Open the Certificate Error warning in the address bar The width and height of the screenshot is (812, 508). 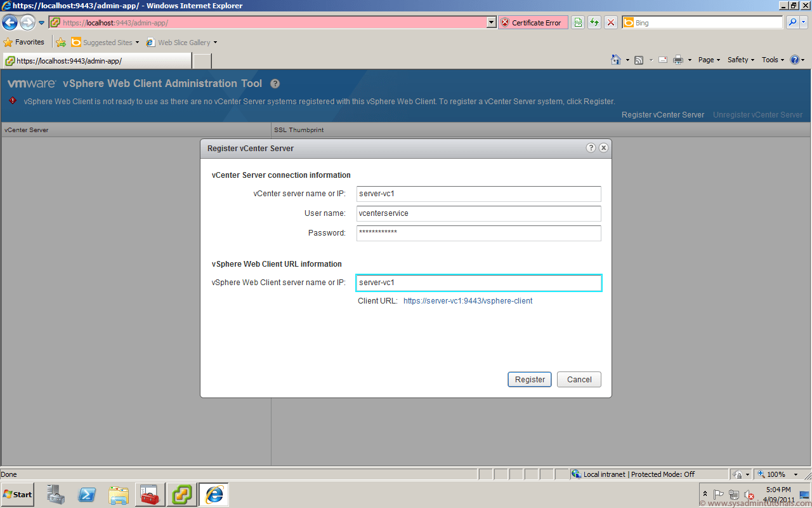pos(533,22)
